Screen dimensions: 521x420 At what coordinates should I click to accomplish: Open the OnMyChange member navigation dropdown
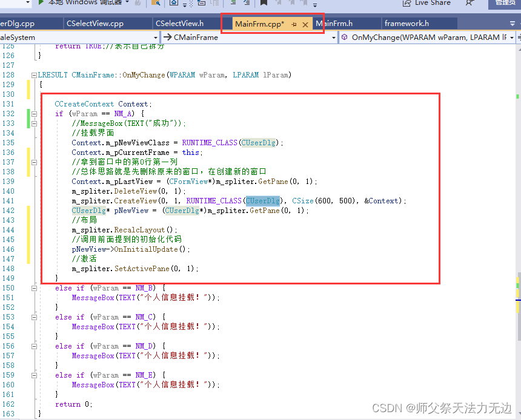point(424,37)
